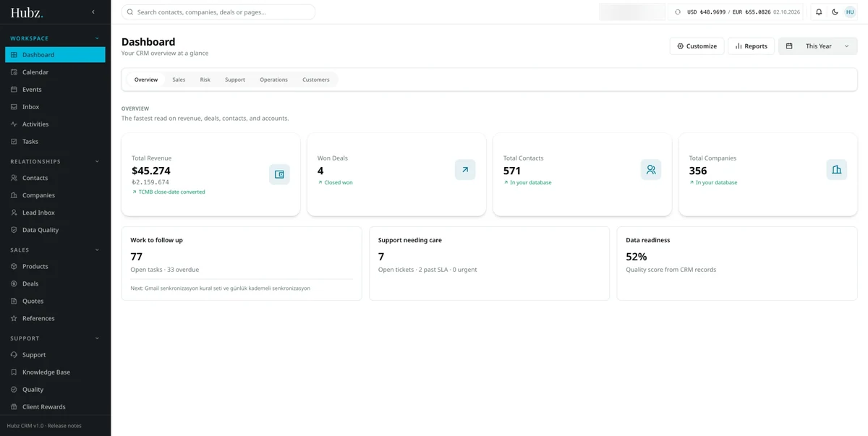Switch to the Support dashboard tab
Viewport: 868px width, 436px height.
(235, 80)
